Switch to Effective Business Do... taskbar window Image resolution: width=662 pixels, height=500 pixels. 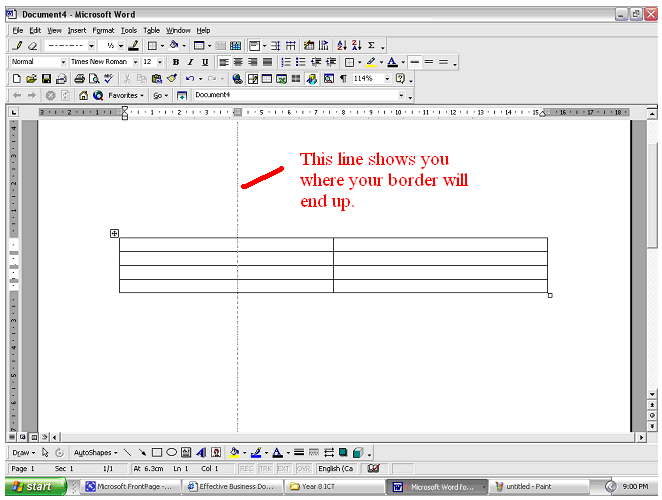click(232, 486)
